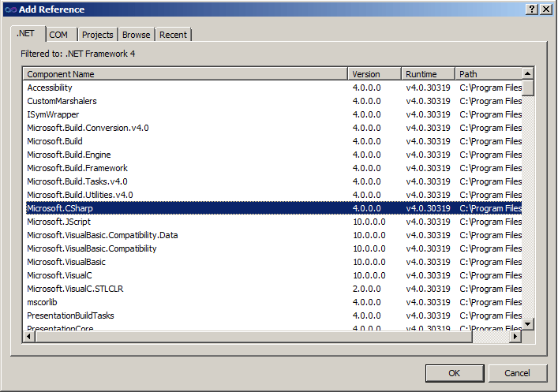Click the Path column header
This screenshot has width=558, height=392.
488,74
